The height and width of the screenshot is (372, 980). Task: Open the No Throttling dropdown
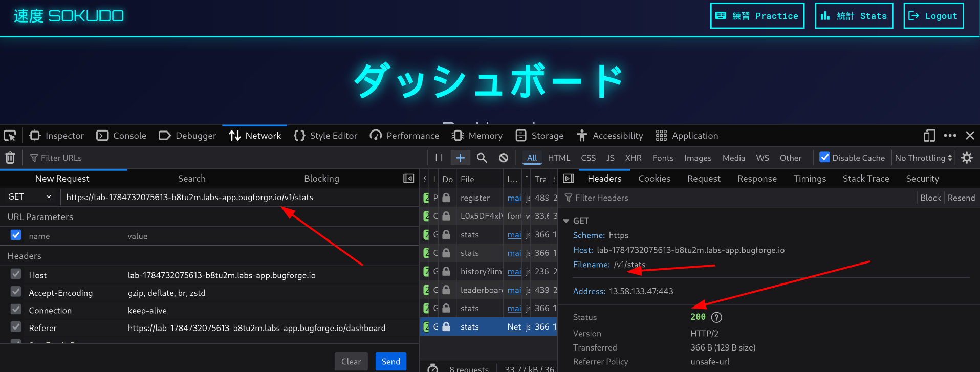pos(923,158)
